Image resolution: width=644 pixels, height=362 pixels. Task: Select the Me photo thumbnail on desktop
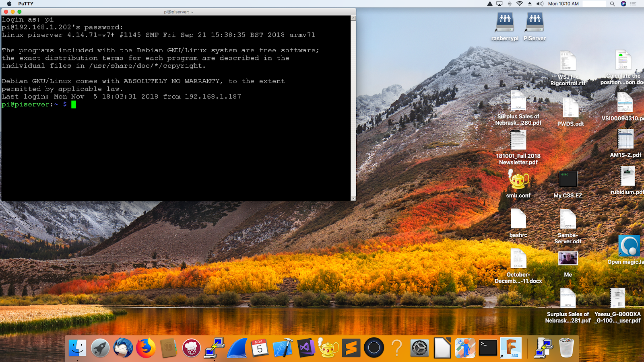[x=568, y=264]
